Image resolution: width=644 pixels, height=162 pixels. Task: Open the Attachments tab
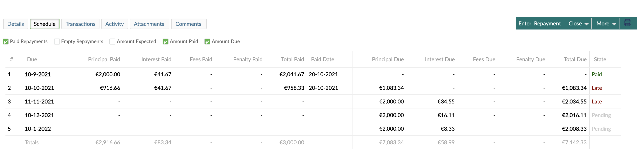[x=149, y=24]
